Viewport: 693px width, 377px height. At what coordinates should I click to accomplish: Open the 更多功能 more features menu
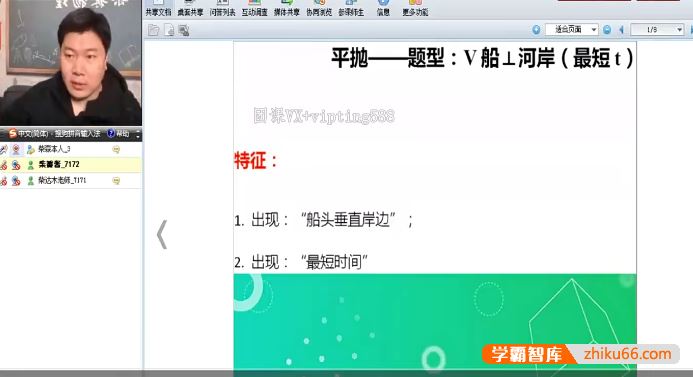415,9
